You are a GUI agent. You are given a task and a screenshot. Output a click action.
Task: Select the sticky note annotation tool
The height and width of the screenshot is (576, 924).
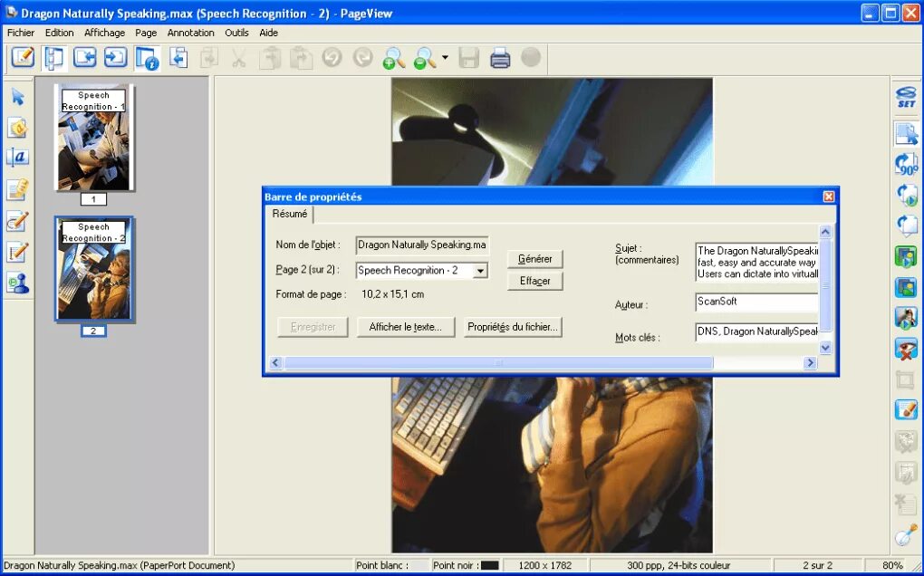click(18, 189)
